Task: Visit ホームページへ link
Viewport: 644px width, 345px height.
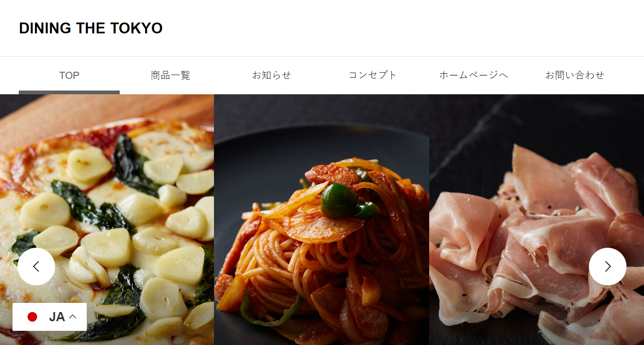Action: point(473,76)
